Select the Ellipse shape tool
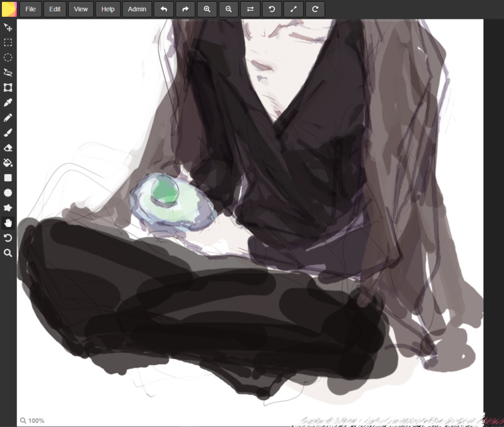The height and width of the screenshot is (427, 504). point(8,193)
